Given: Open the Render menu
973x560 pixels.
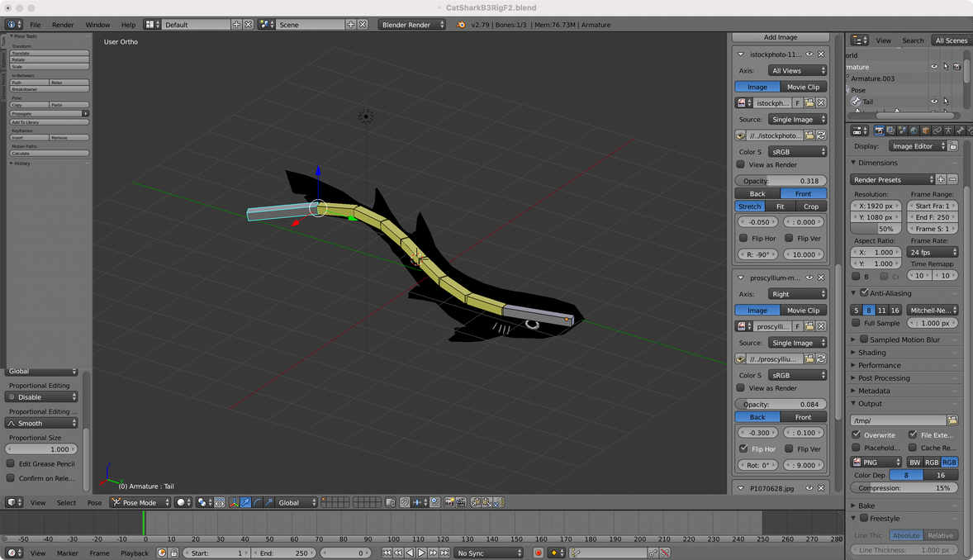Looking at the screenshot, I should click(x=63, y=24).
